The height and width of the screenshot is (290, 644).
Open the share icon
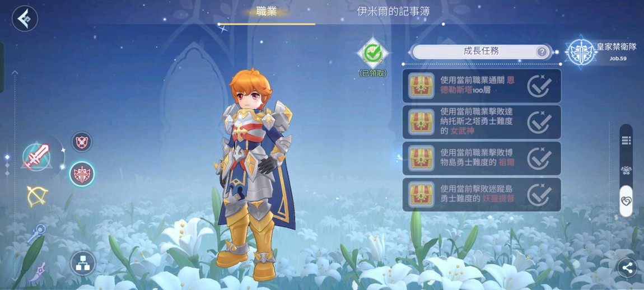(627, 269)
